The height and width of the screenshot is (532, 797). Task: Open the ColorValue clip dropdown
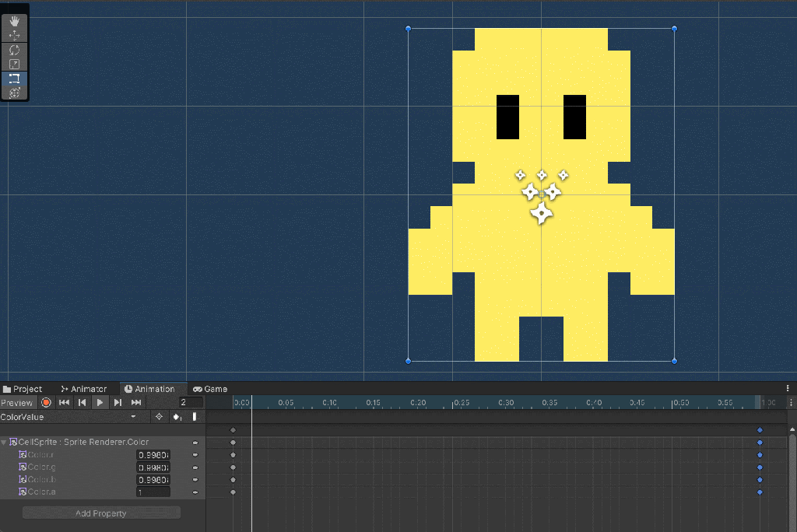click(134, 416)
